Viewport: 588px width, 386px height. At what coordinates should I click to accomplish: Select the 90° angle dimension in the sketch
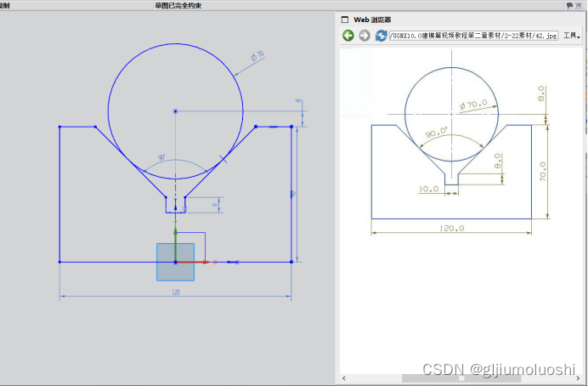[161, 157]
